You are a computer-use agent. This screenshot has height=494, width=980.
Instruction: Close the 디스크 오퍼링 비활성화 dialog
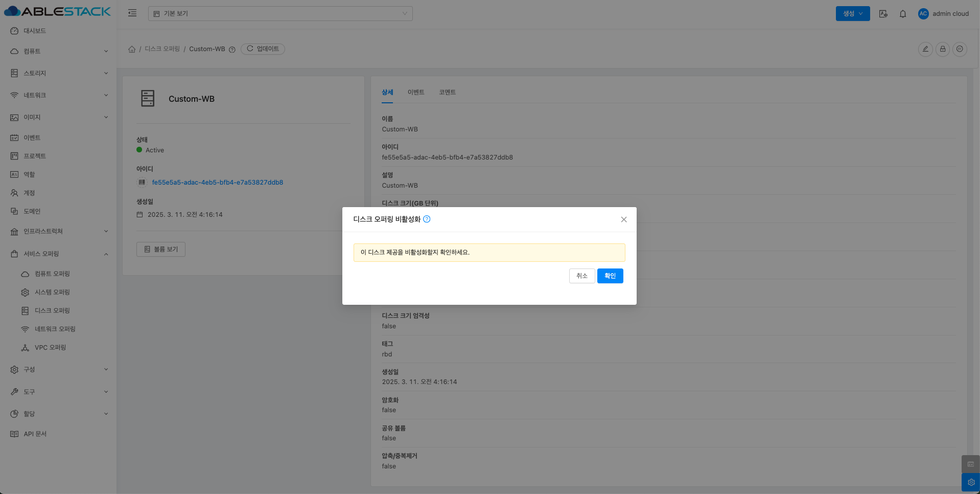tap(623, 219)
